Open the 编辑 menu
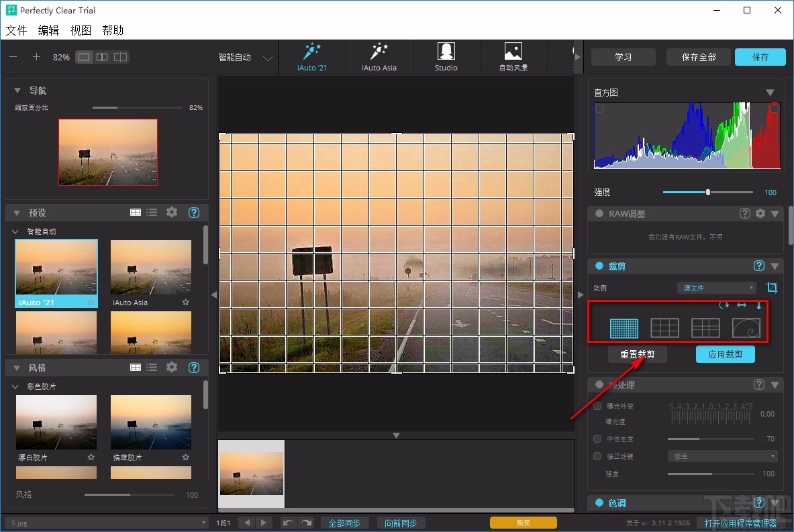Viewport: 794px width, 532px height. pyautogui.click(x=48, y=30)
